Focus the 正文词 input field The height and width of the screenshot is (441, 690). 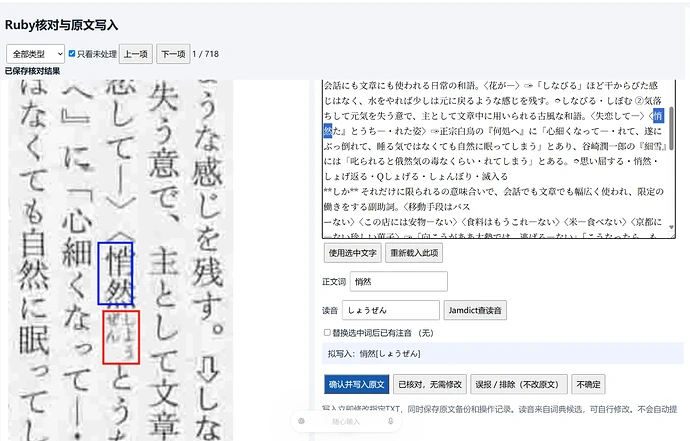tap(399, 282)
